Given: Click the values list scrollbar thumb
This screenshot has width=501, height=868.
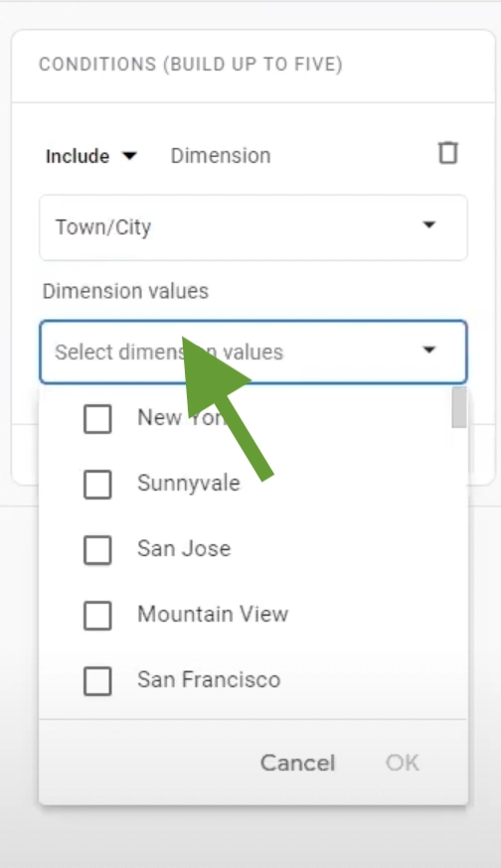Looking at the screenshot, I should coord(459,408).
